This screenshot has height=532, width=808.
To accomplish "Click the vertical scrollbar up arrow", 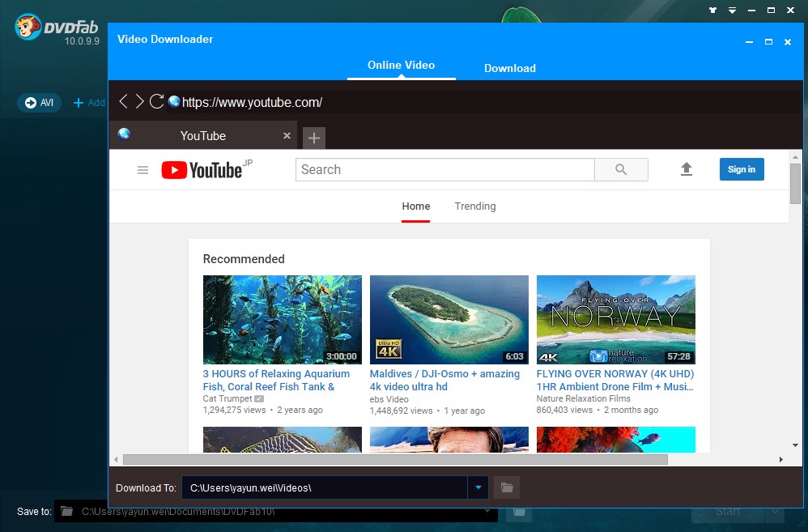I will pyautogui.click(x=795, y=157).
